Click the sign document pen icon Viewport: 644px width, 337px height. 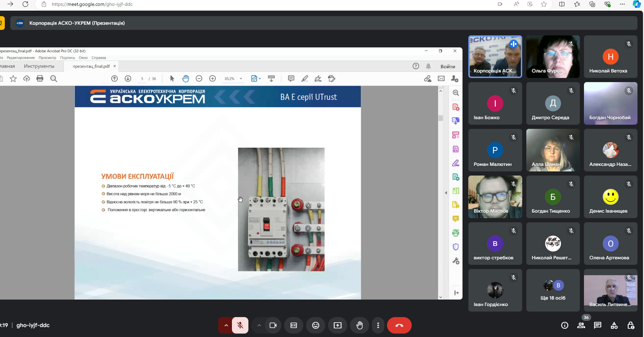pyautogui.click(x=318, y=79)
